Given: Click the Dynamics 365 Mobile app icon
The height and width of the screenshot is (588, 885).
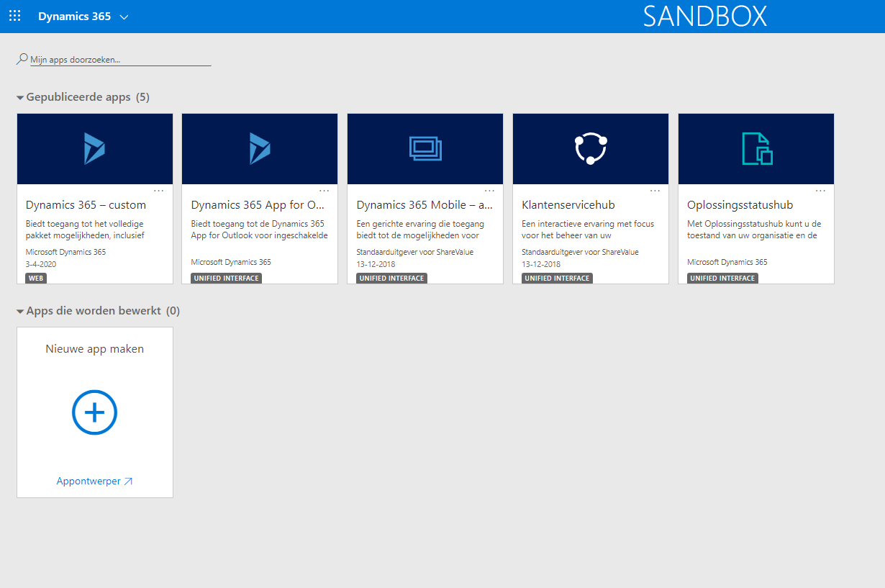Looking at the screenshot, I should pos(425,149).
